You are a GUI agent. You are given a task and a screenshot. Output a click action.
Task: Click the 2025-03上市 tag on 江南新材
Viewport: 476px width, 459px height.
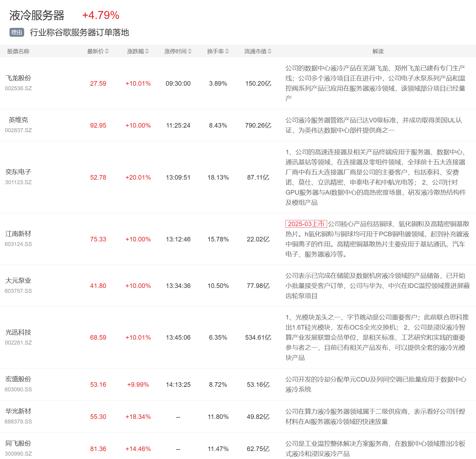pyautogui.click(x=306, y=224)
